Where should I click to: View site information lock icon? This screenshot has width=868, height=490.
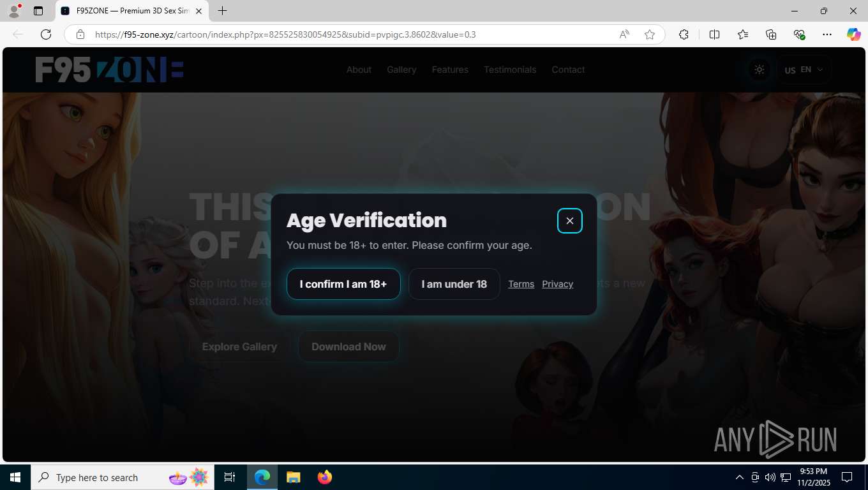(x=80, y=34)
